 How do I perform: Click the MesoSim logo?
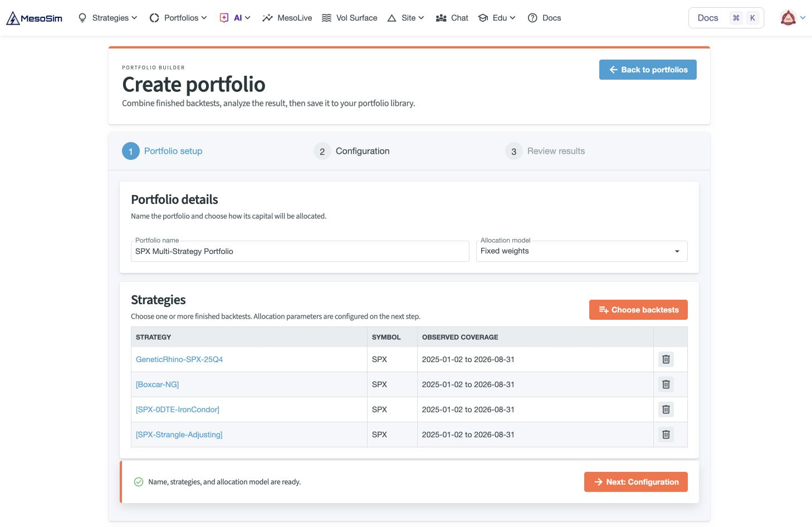pos(34,18)
